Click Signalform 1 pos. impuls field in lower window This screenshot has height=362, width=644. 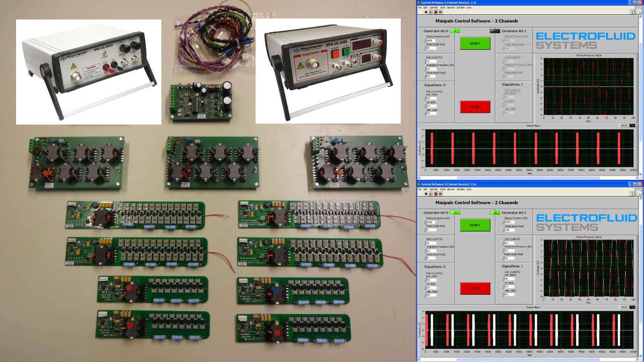(x=510, y=279)
